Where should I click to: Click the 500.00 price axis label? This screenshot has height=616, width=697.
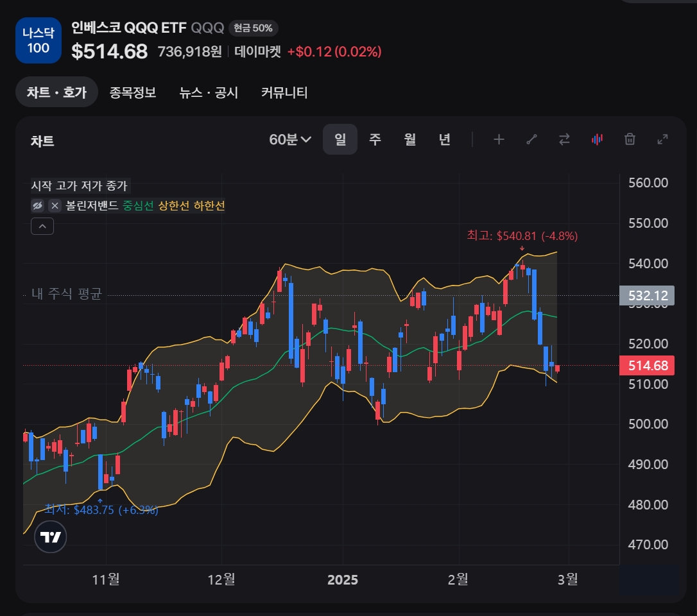(x=648, y=424)
